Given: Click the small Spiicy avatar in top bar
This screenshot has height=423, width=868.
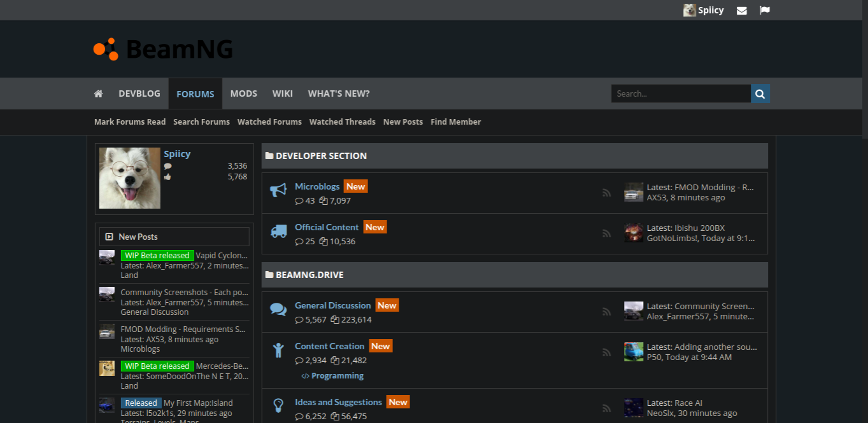Looking at the screenshot, I should [x=689, y=10].
